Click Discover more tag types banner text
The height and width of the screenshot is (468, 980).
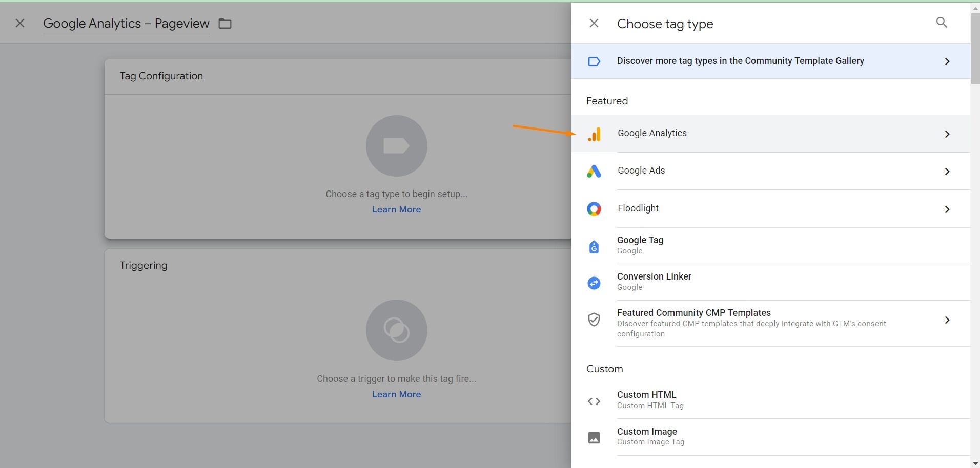[741, 61]
